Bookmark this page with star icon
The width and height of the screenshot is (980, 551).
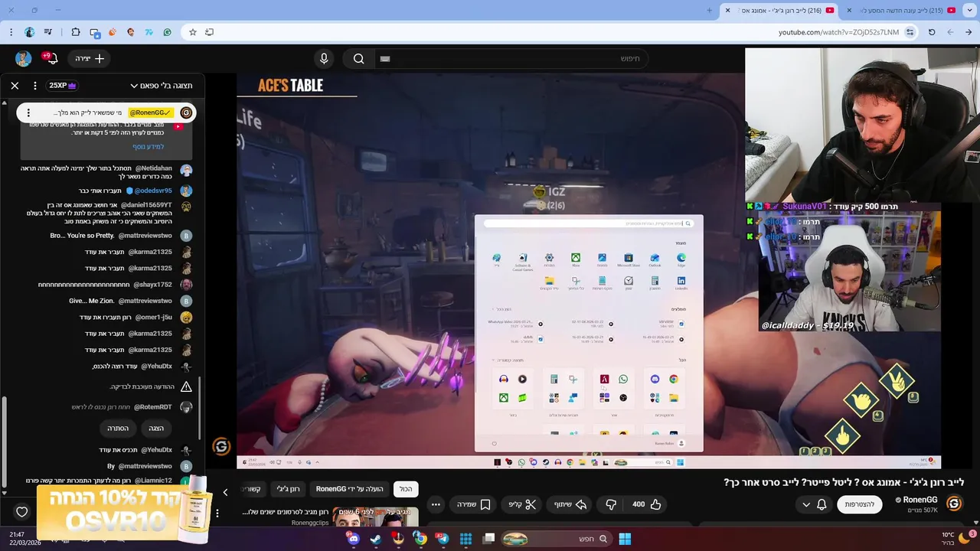[x=193, y=32]
